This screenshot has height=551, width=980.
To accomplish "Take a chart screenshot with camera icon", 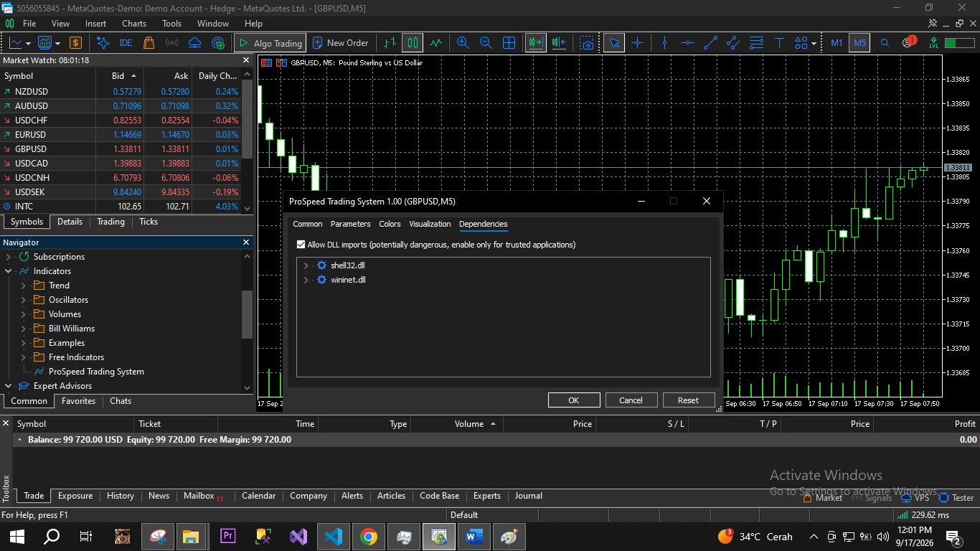I will coord(588,43).
